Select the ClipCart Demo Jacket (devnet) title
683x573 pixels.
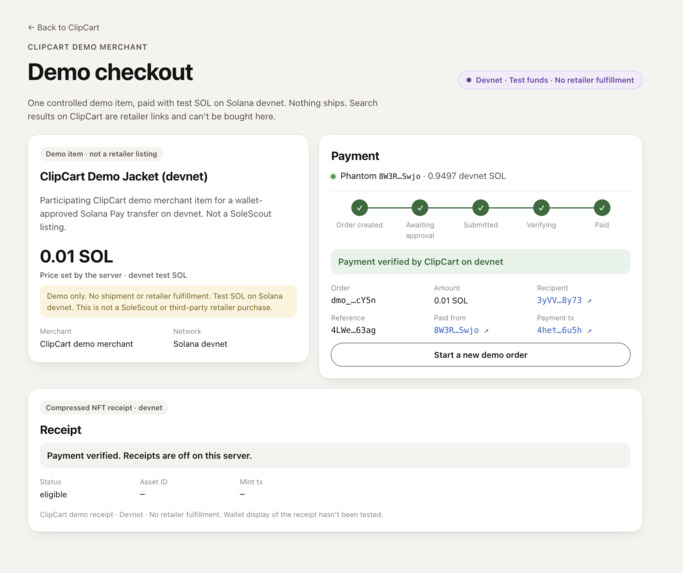coord(124,176)
